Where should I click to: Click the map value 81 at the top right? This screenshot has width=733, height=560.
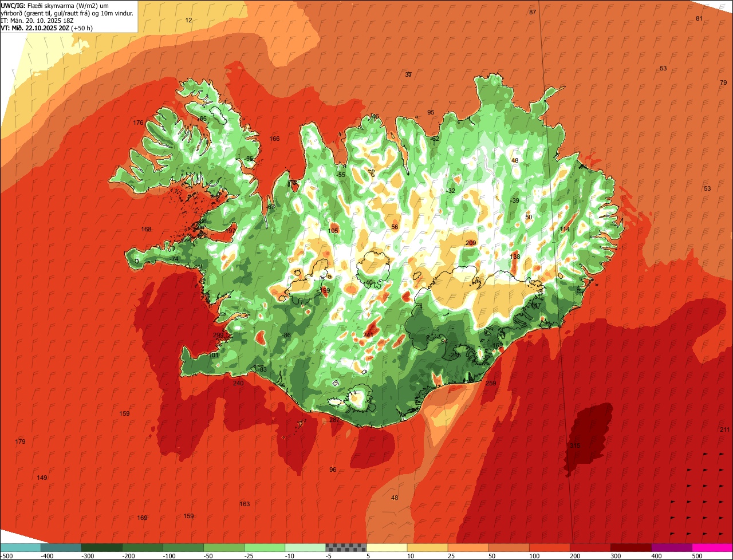pos(699,19)
